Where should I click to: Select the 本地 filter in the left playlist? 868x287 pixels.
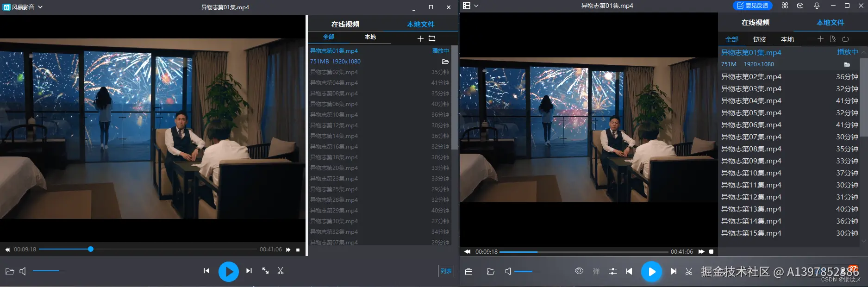370,37
